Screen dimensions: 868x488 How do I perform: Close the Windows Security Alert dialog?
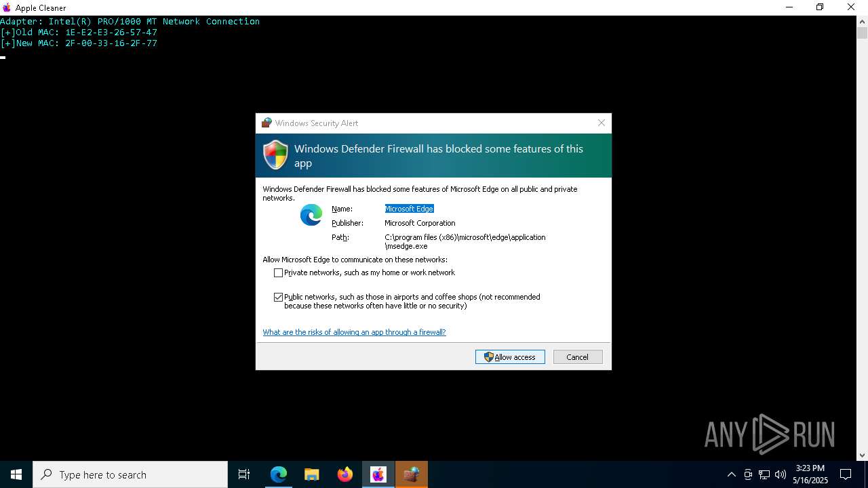click(x=601, y=123)
